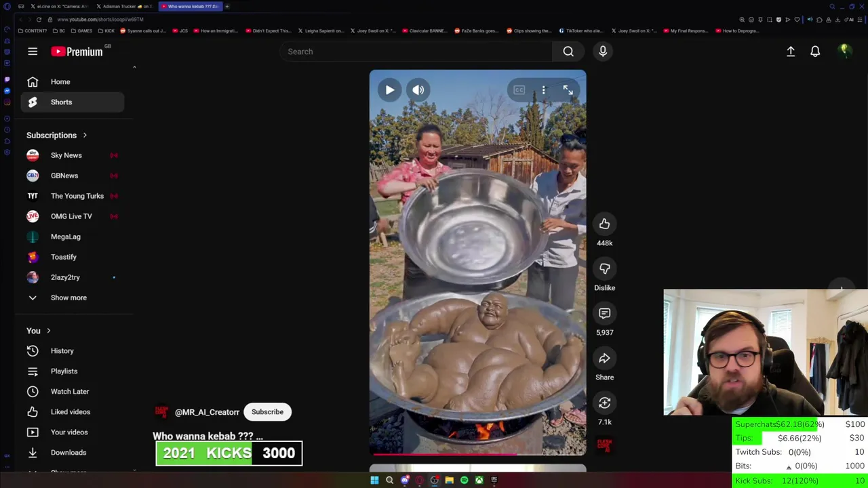Open The Young Turks subscription
868x488 pixels.
pos(73,196)
